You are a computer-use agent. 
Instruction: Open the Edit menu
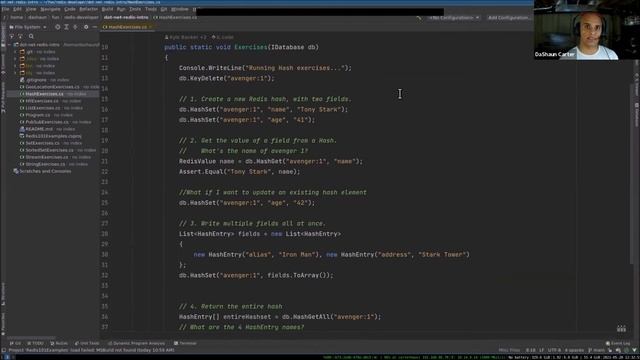(x=18, y=9)
